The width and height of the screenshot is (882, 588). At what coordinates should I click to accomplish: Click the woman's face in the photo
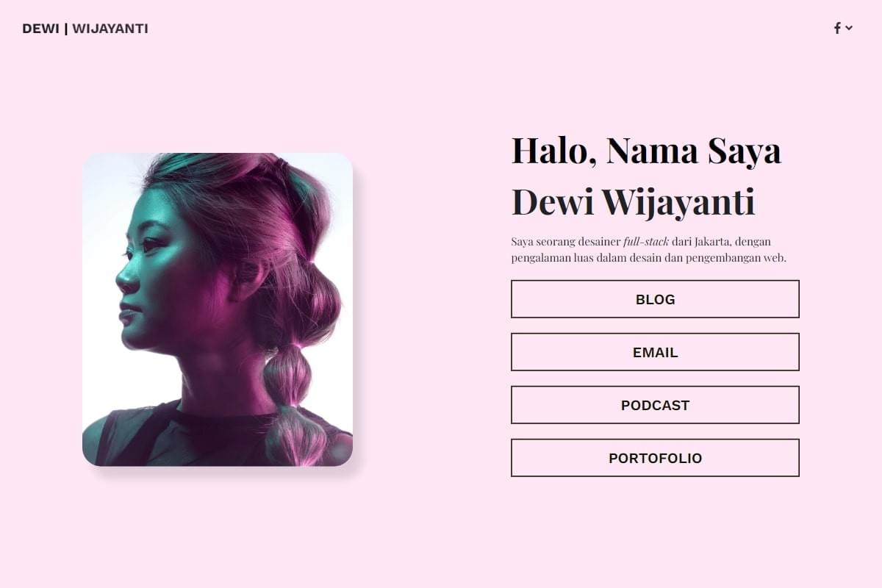pos(158,287)
